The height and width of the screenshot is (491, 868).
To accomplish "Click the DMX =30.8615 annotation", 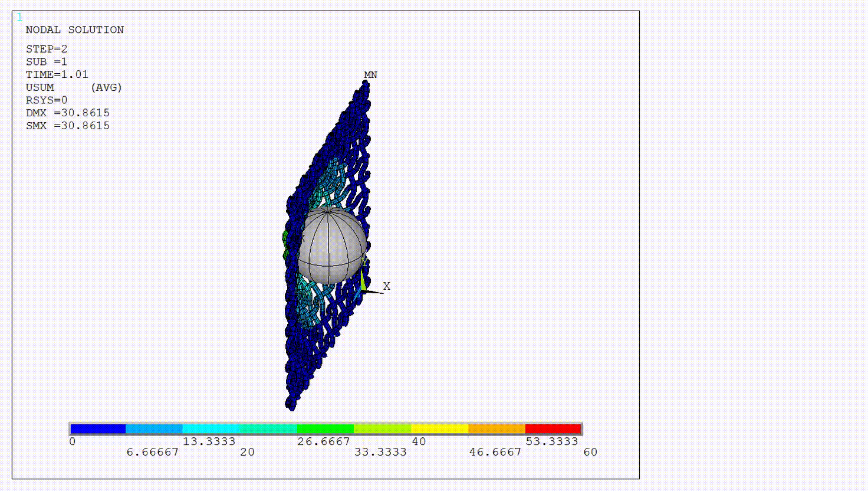I will point(67,112).
